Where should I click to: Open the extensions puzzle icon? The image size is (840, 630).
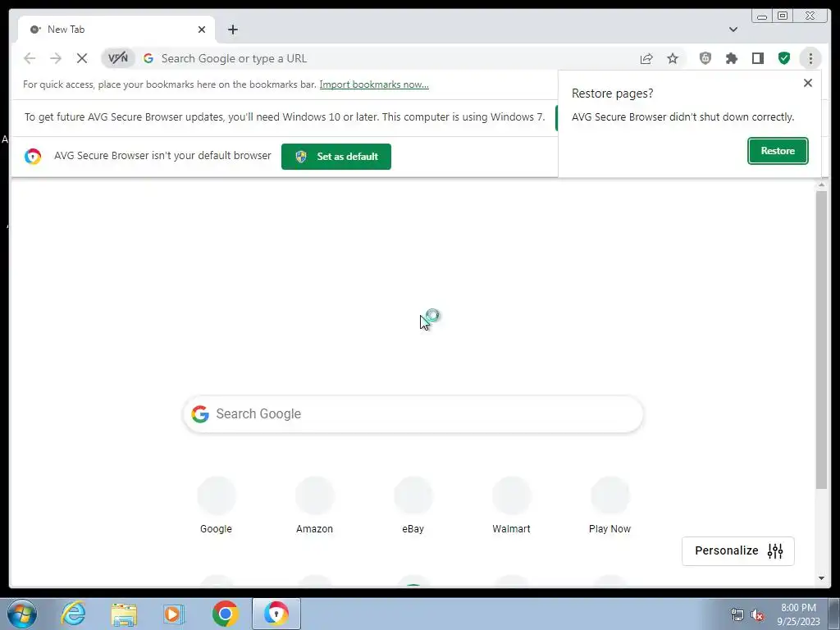click(731, 58)
